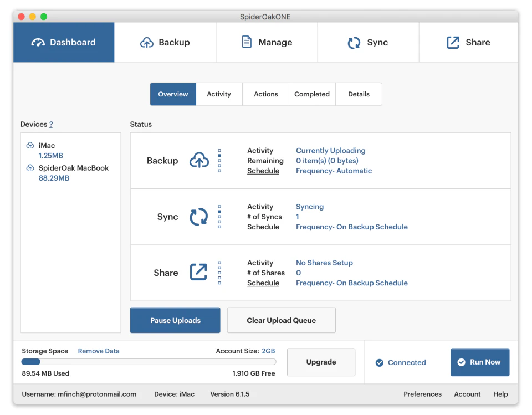Go to the Manage section

coord(267,43)
